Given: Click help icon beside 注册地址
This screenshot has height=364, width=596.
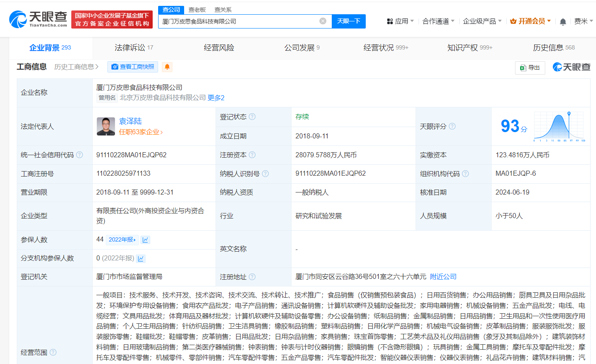Looking at the screenshot, I should 252,277.
